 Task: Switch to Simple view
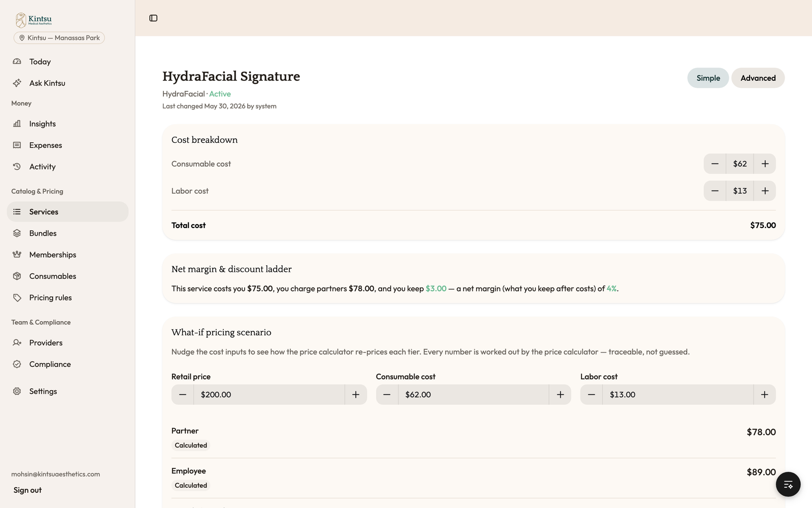[708, 78]
